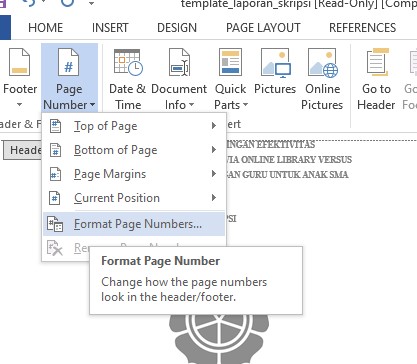Choose Page Margins menu item
The width and height of the screenshot is (417, 364).
(x=134, y=174)
